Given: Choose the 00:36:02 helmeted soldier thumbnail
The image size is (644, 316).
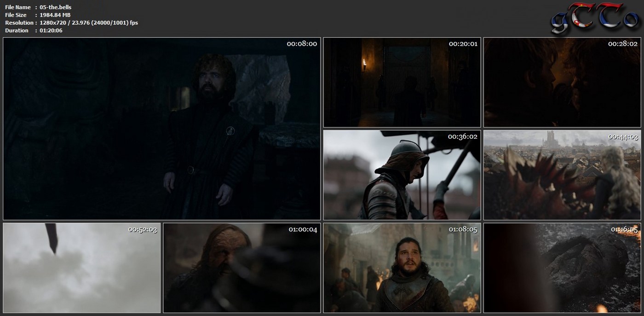Looking at the screenshot, I should (x=402, y=175).
